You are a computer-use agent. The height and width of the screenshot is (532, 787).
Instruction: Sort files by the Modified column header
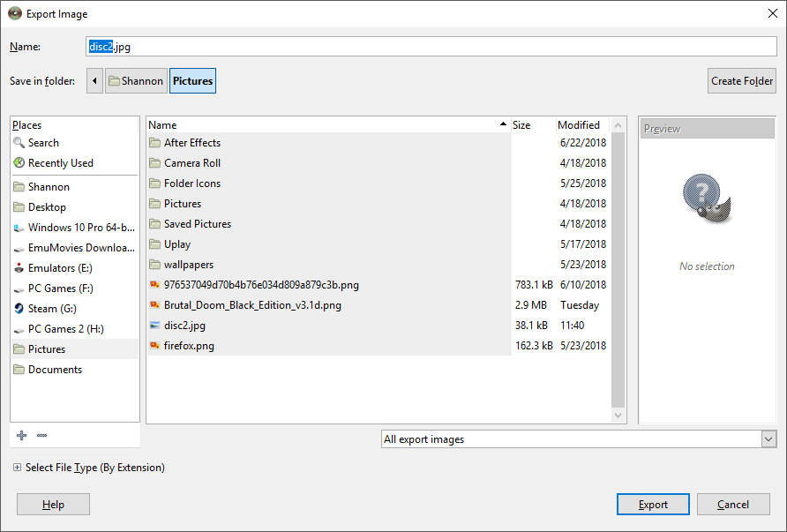pos(582,125)
